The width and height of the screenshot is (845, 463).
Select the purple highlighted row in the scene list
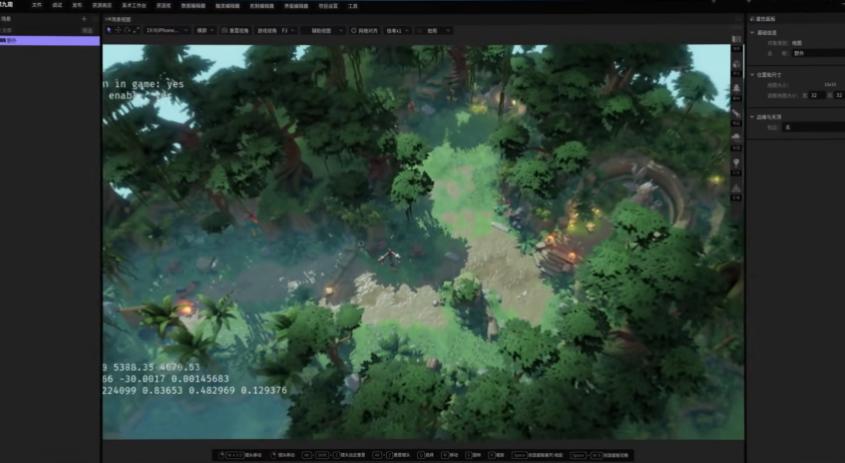[50, 40]
